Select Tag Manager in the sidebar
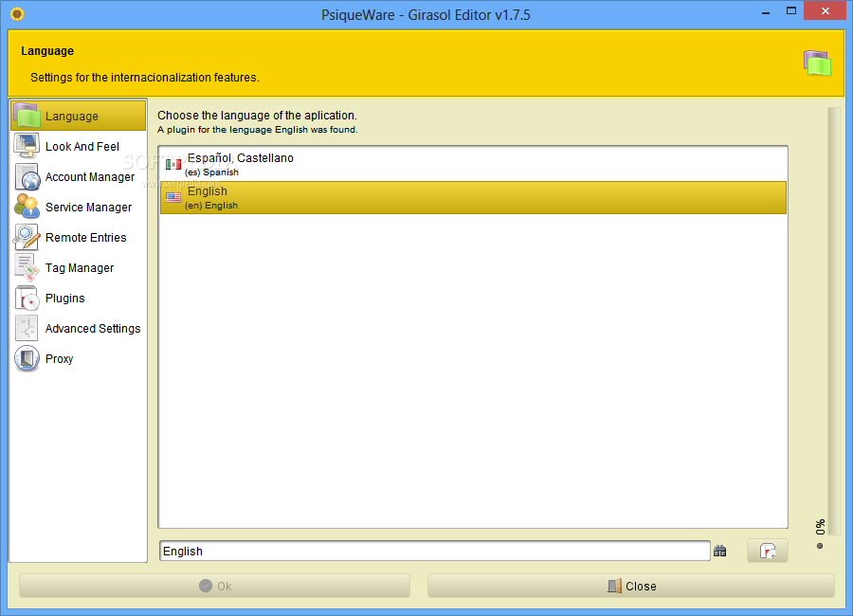Screen dimensions: 853x616 click(79, 268)
